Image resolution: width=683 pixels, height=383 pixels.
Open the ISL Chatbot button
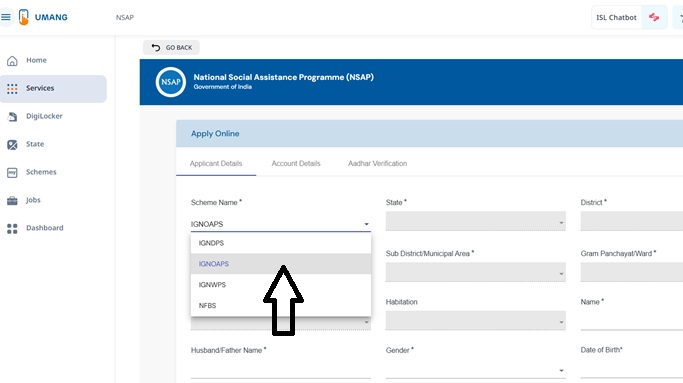[x=629, y=17]
